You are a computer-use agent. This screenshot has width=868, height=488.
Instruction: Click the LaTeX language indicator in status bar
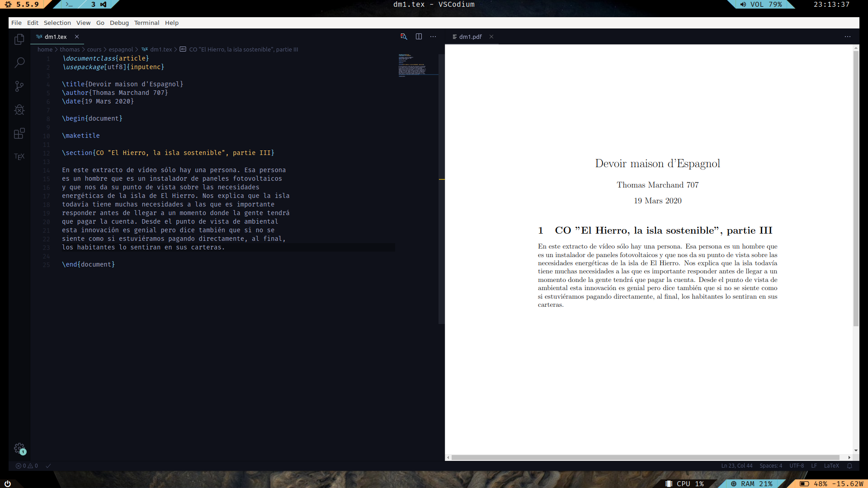pyautogui.click(x=832, y=466)
